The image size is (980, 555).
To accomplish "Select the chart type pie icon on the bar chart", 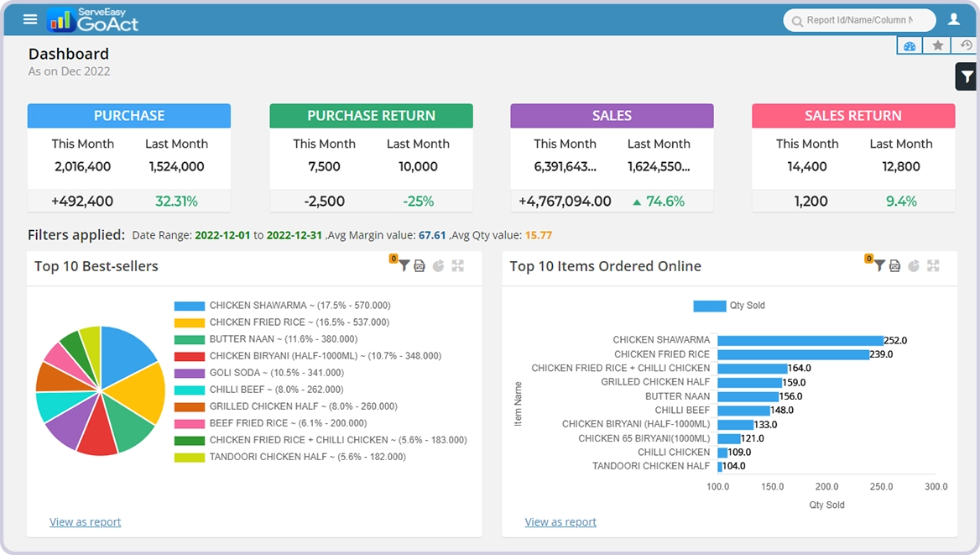I will (x=912, y=265).
